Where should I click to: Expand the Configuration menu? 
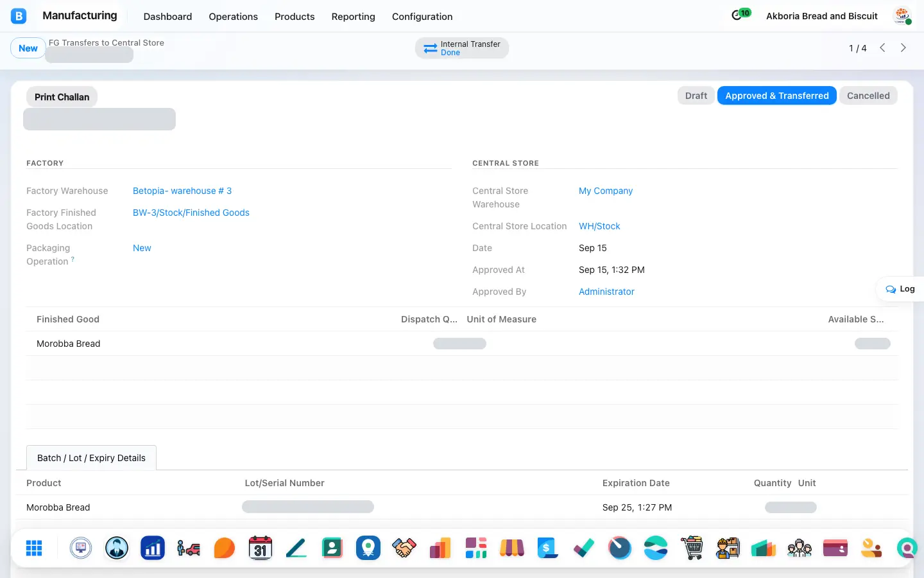[422, 17]
